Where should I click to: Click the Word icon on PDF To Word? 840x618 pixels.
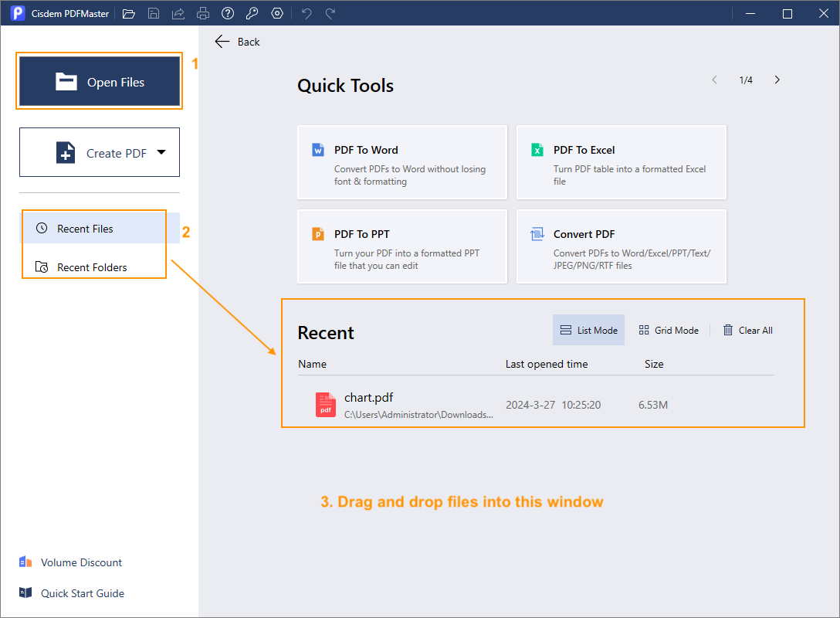[318, 150]
